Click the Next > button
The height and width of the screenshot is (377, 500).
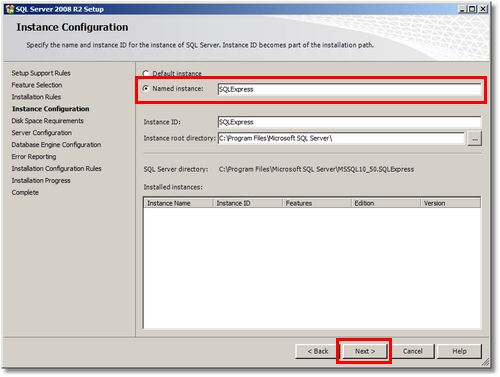pos(365,351)
